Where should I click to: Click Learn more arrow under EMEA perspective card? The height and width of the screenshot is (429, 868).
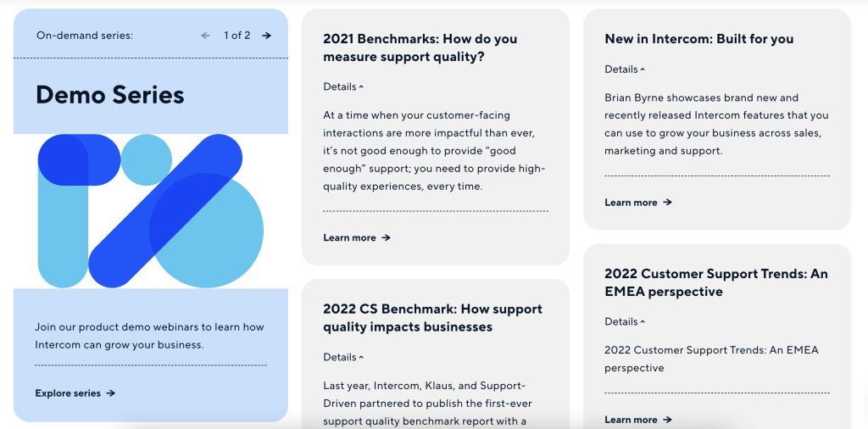pos(667,420)
